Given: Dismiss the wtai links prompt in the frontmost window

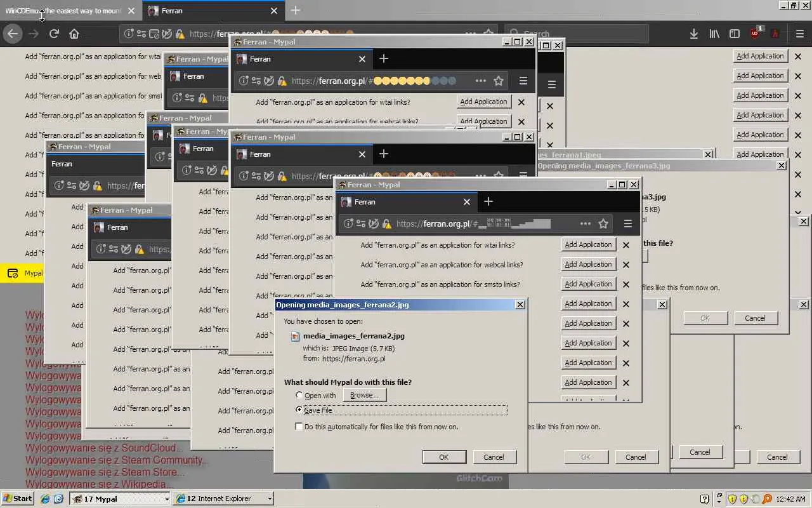Looking at the screenshot, I should click(x=626, y=244).
